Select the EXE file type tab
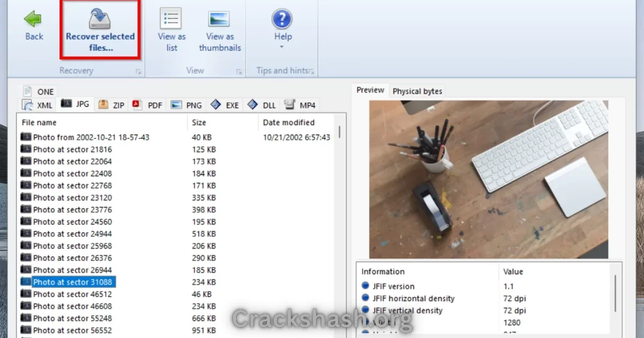644x338 pixels. 225,105
